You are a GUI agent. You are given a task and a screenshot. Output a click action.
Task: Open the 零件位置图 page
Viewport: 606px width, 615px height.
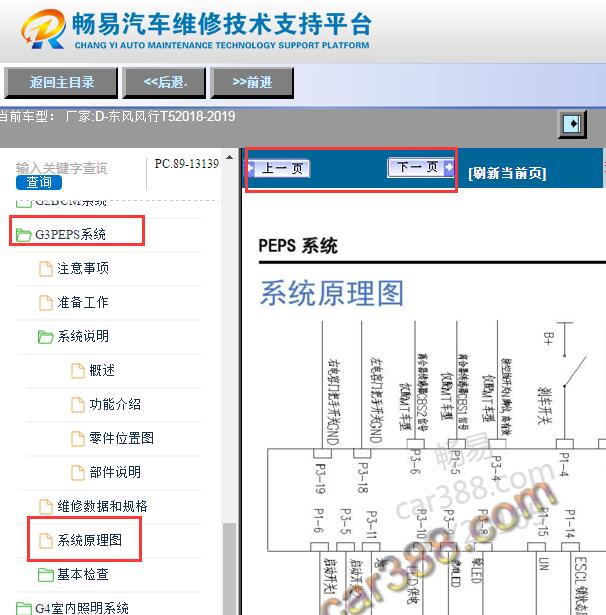pyautogui.click(x=121, y=438)
